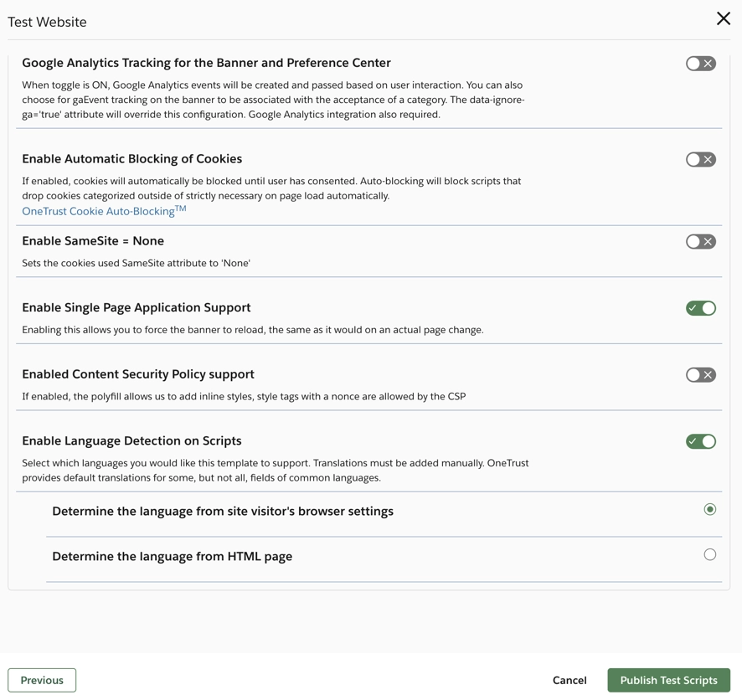Turn on Automatic Blocking of Cookies
742x700 pixels.
click(x=700, y=159)
